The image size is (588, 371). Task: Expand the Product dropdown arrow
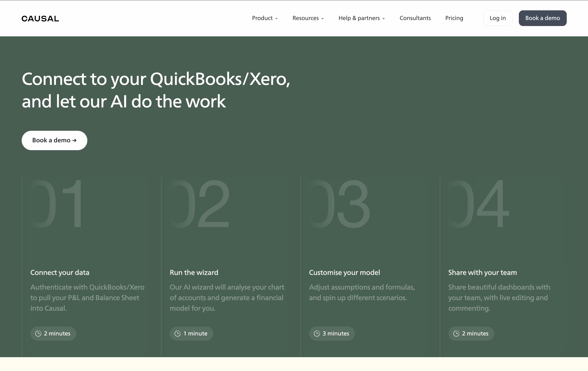[x=276, y=19]
